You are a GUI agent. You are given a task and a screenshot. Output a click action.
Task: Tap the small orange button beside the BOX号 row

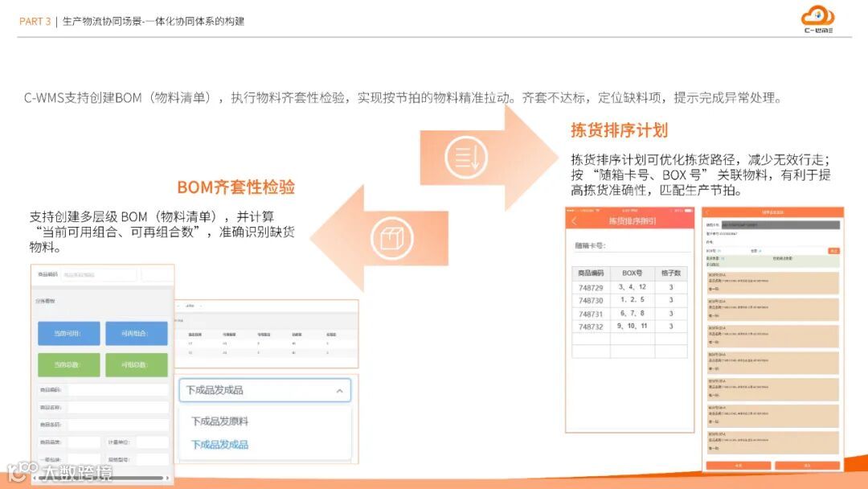[x=833, y=250]
